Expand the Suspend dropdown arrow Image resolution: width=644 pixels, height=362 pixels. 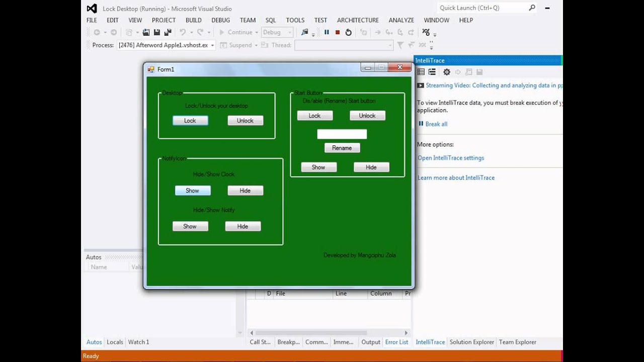tap(256, 46)
